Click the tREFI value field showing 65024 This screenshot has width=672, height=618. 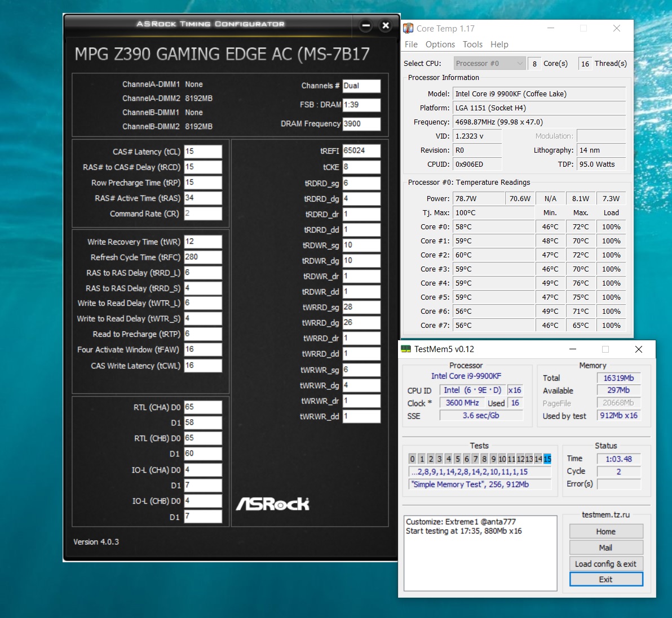361,151
